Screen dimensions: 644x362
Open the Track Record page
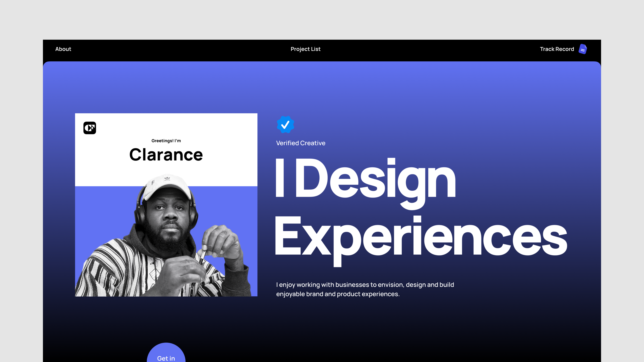click(x=557, y=49)
